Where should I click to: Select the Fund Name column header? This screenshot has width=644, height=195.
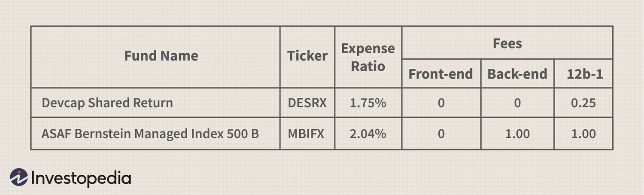click(161, 56)
